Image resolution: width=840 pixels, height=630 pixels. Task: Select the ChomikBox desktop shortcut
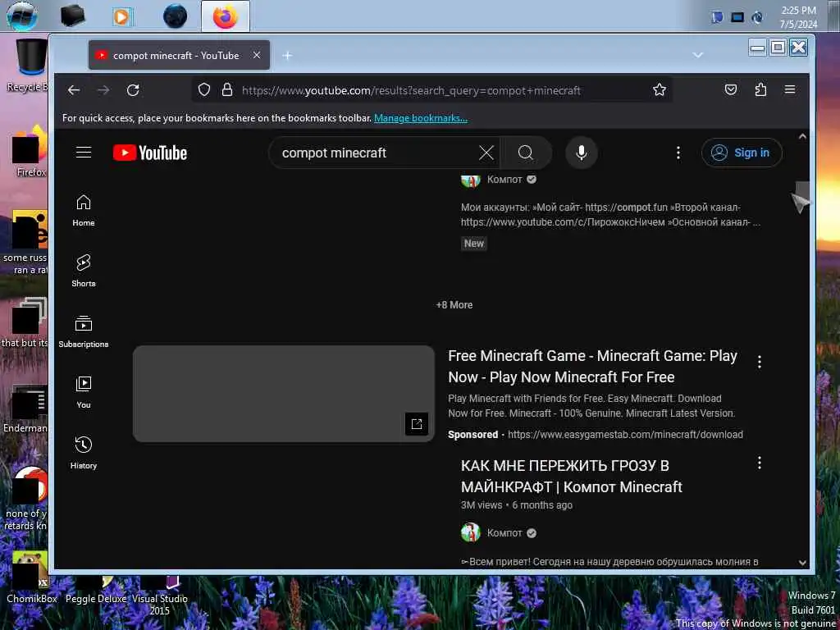click(x=31, y=578)
